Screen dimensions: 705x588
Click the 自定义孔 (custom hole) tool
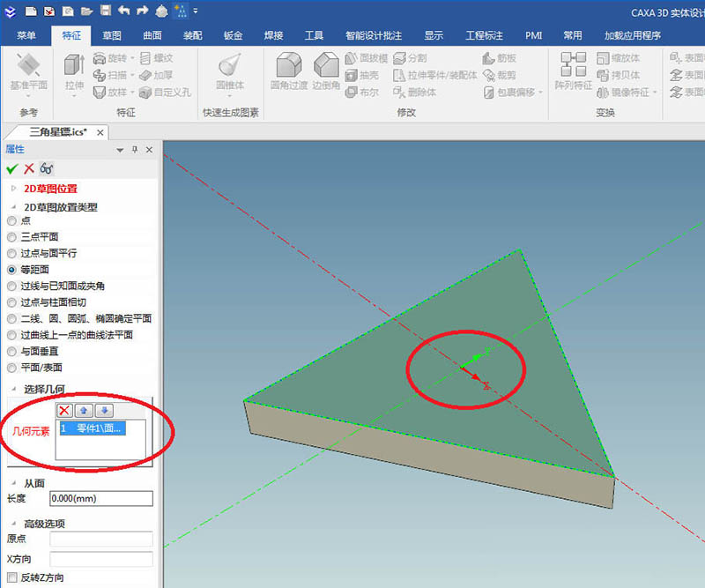[x=165, y=93]
